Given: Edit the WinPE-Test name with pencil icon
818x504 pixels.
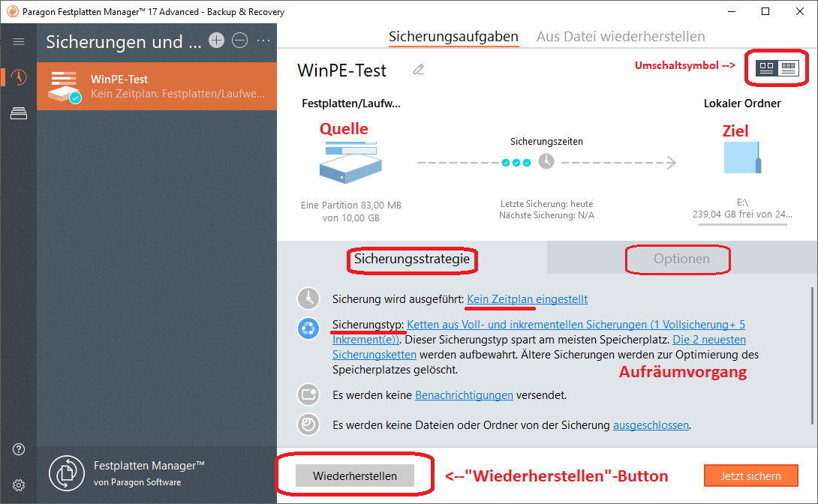Looking at the screenshot, I should [x=419, y=70].
